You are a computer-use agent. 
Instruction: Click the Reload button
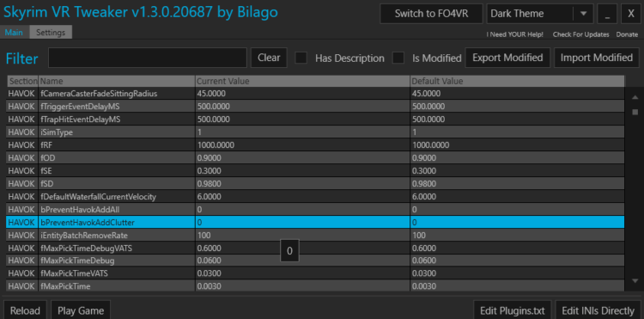(x=25, y=310)
